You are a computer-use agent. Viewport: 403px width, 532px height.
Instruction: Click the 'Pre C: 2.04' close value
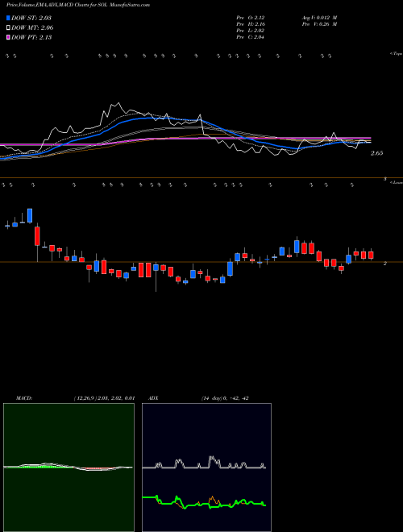pyautogui.click(x=251, y=37)
